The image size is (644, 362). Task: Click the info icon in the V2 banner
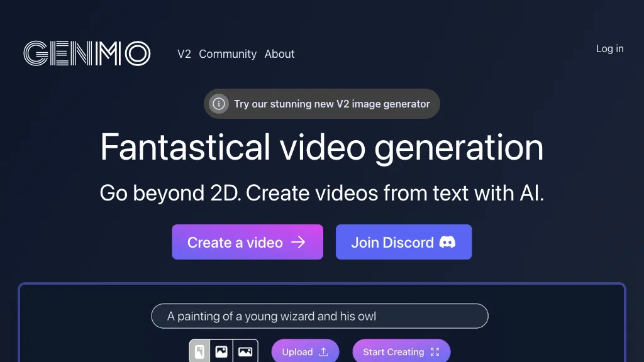[x=218, y=104]
